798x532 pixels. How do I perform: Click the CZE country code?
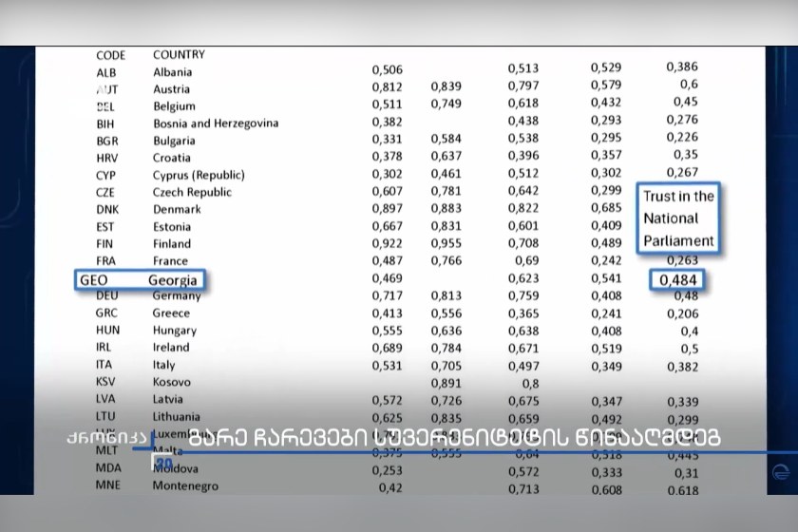(105, 193)
